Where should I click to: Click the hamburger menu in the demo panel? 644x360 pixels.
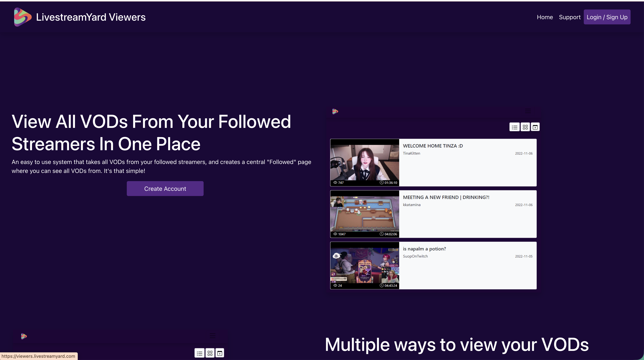coord(528,111)
